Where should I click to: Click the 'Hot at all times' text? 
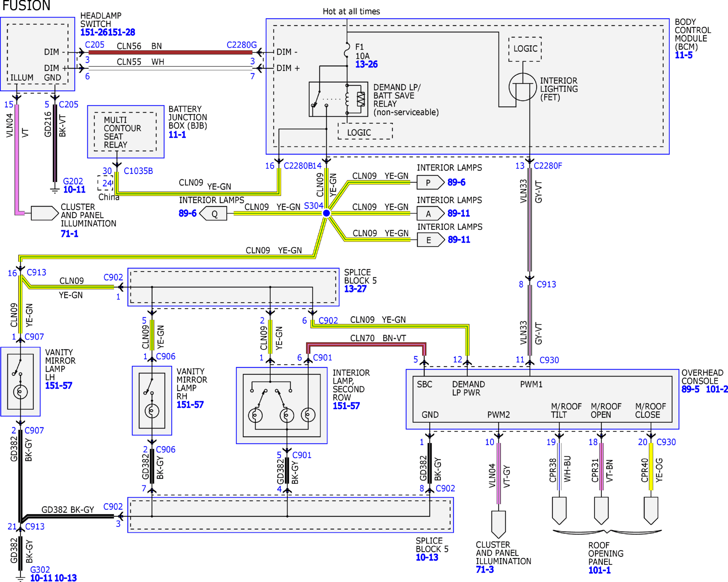point(351,12)
